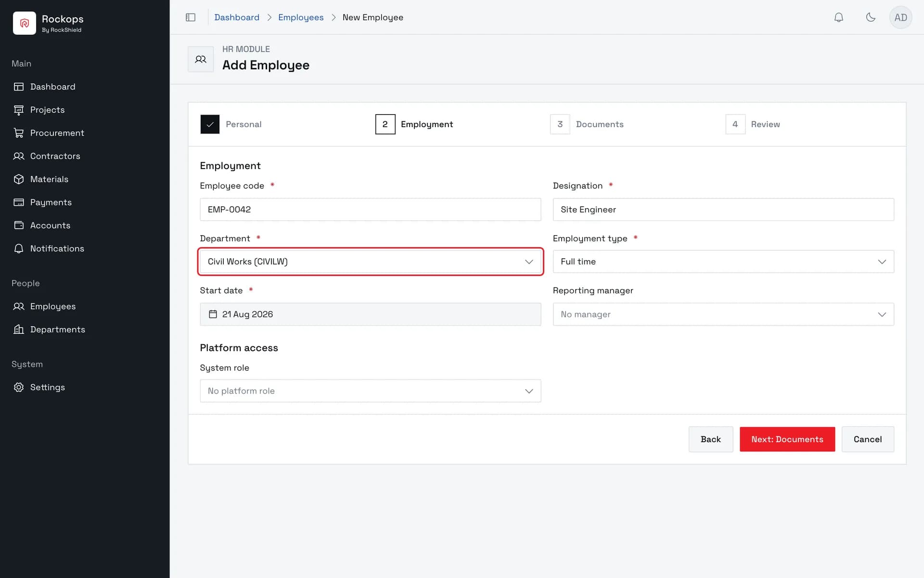Click the Employees breadcrumb link

pos(301,17)
